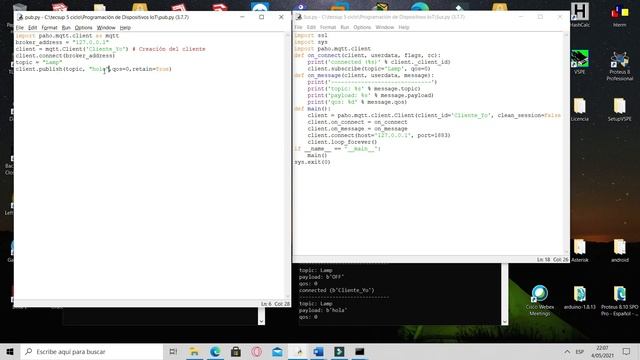The width and height of the screenshot is (640, 360).
Task: Open File Explorer from the taskbar
Action: tap(194, 351)
